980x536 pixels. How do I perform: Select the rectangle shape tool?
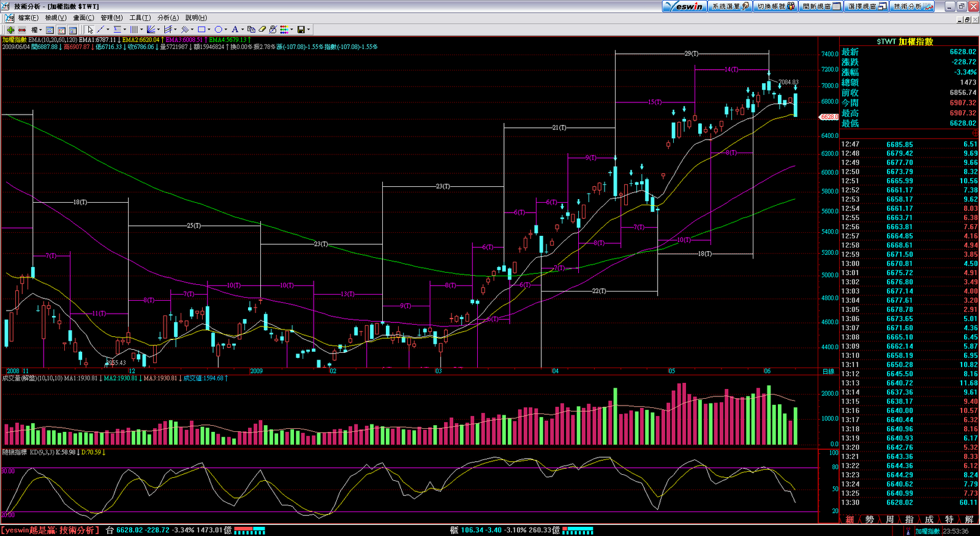(201, 29)
